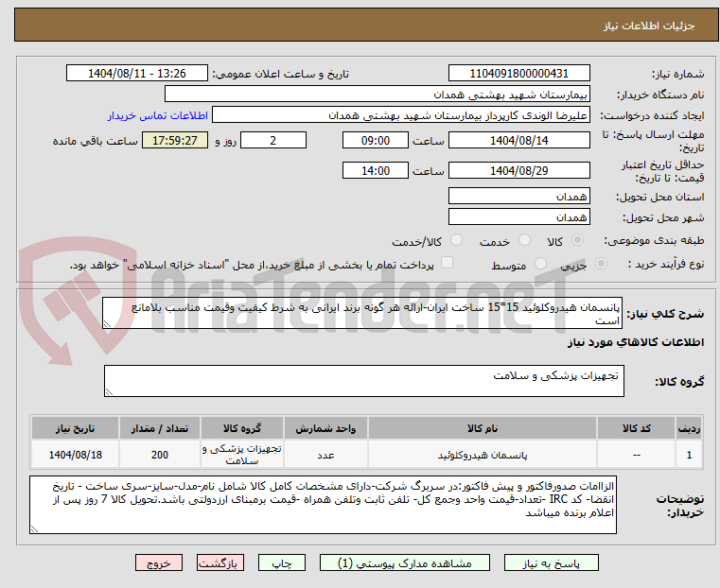720x588 pixels.
Task: Click the deadline time field 09:00
Action: pos(376,140)
